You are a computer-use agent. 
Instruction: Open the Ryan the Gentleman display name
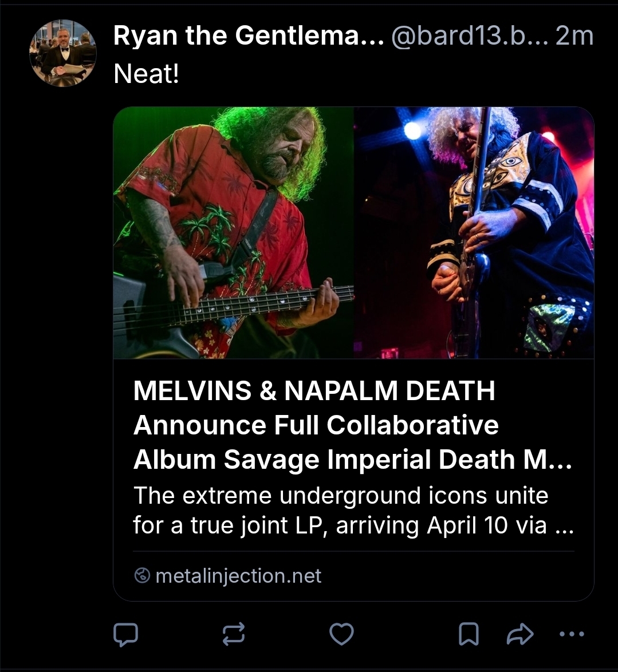[249, 36]
